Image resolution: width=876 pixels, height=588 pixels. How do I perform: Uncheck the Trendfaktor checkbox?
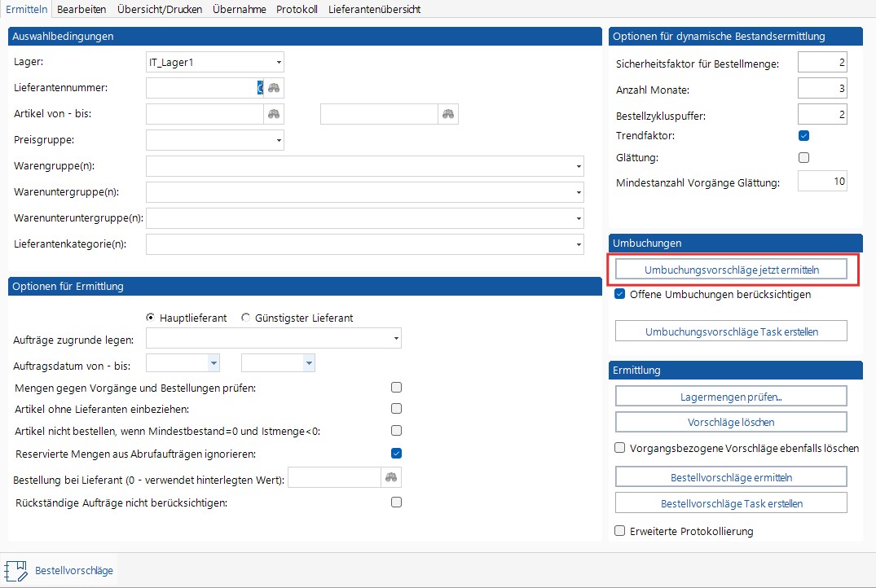(x=804, y=135)
